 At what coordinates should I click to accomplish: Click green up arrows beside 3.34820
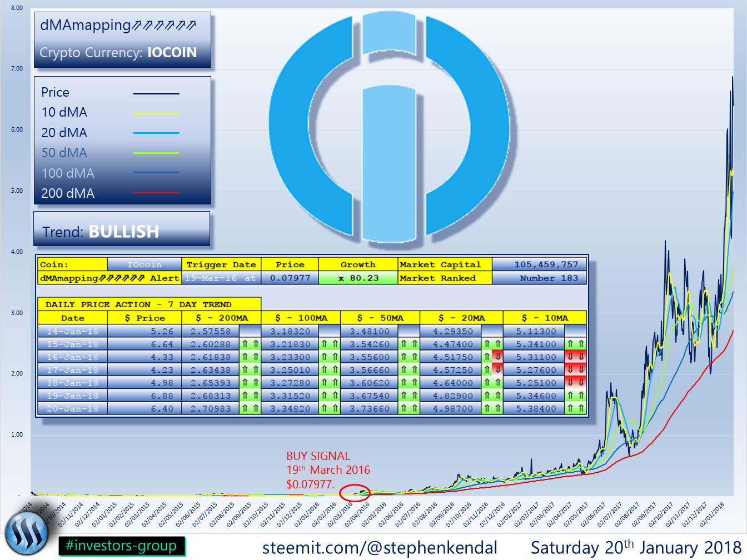click(329, 408)
